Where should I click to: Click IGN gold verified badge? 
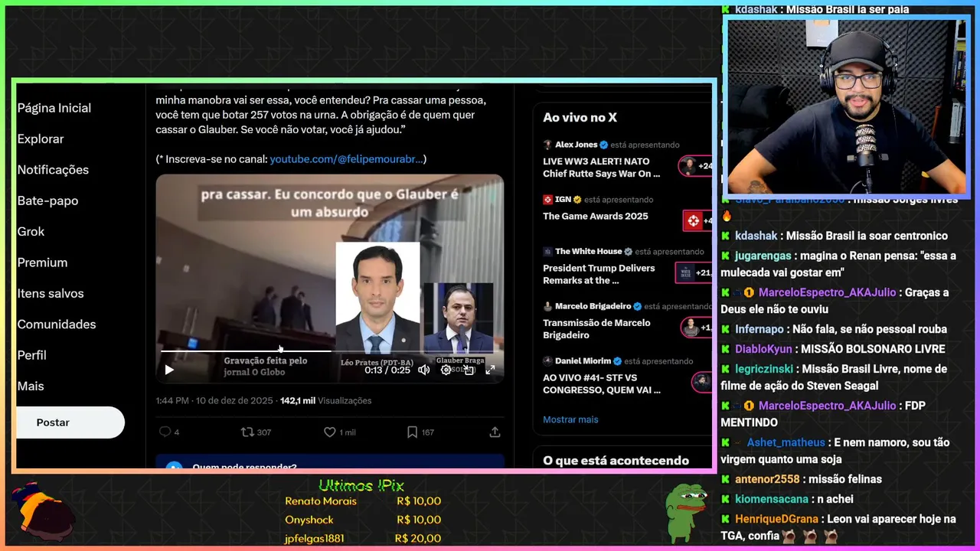coord(577,200)
